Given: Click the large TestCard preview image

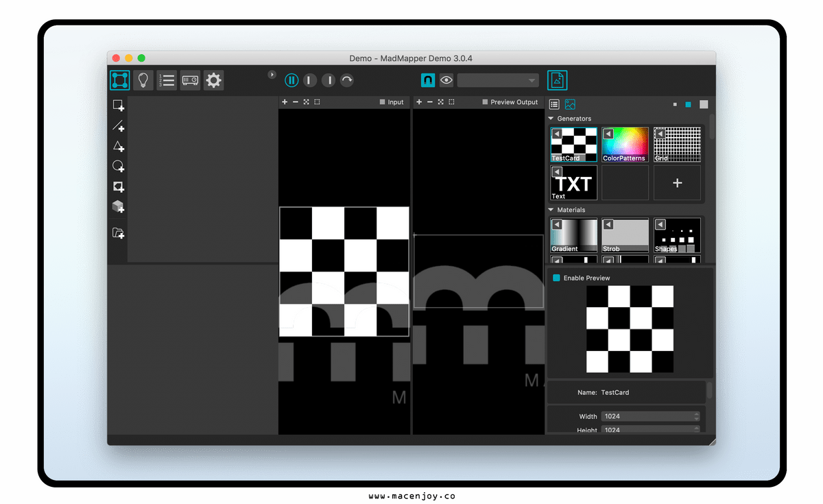Looking at the screenshot, I should [630, 329].
